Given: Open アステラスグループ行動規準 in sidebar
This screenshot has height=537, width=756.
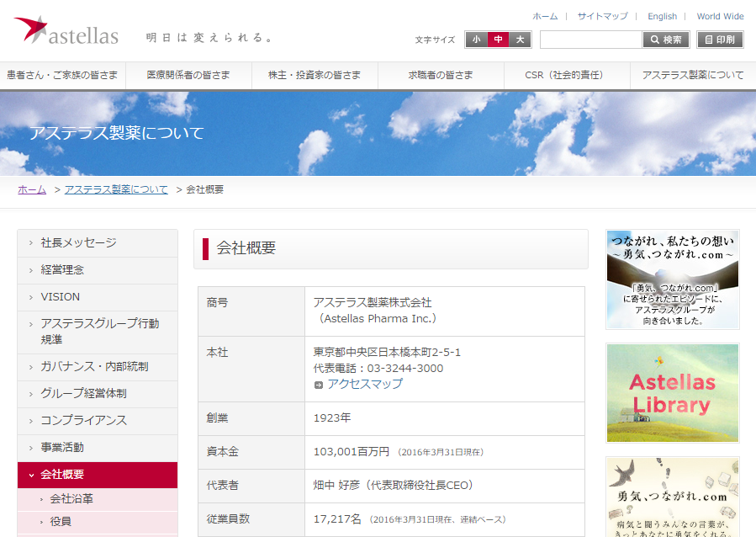Looking at the screenshot, I should [x=98, y=332].
